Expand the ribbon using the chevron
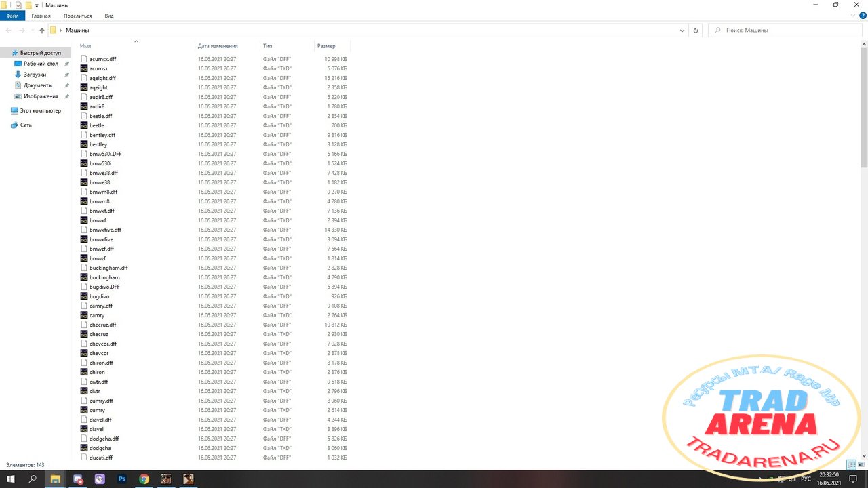868x488 pixels. tap(854, 15)
